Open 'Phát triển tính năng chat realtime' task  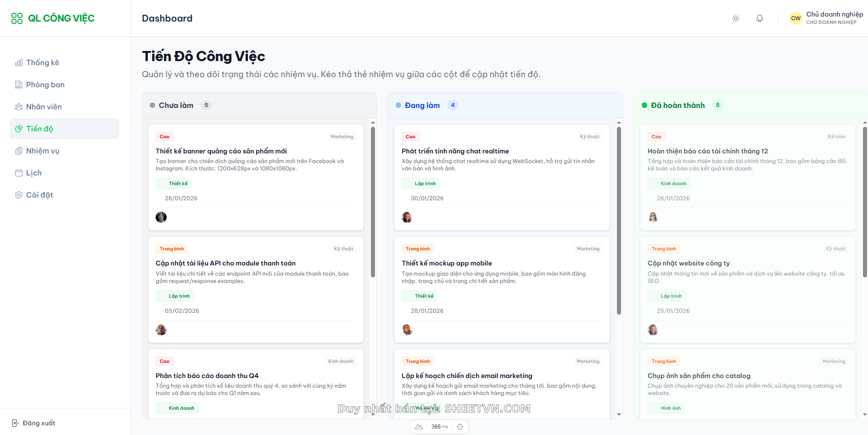pos(455,151)
